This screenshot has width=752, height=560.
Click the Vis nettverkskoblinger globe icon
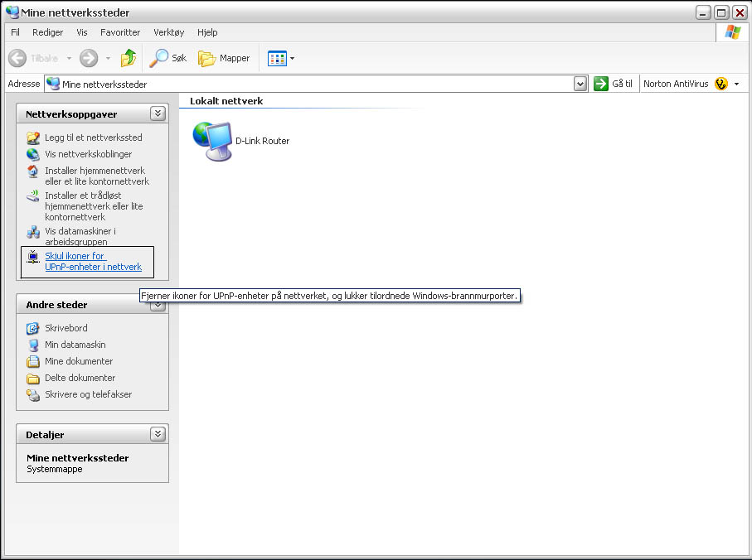click(33, 154)
